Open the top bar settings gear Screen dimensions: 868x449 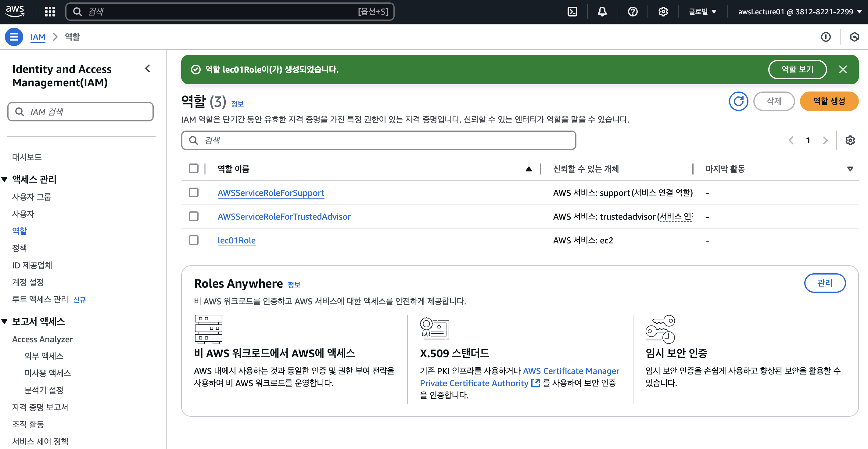click(663, 12)
